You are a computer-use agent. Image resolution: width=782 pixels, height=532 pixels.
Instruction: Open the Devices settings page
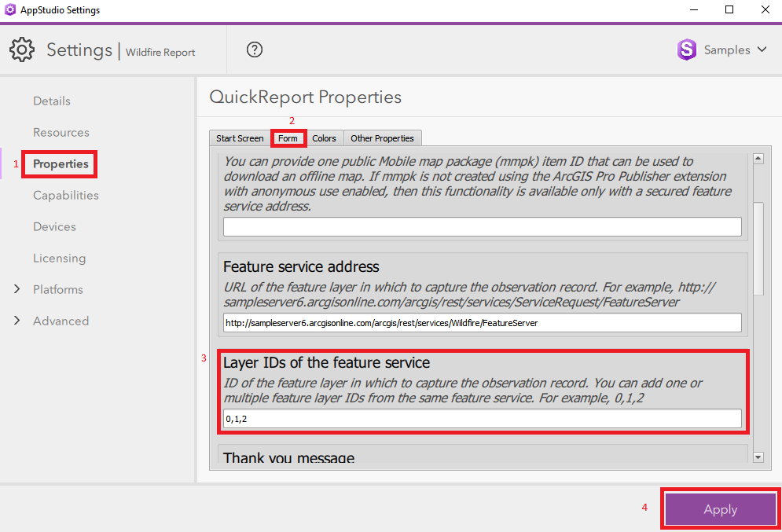pos(54,226)
